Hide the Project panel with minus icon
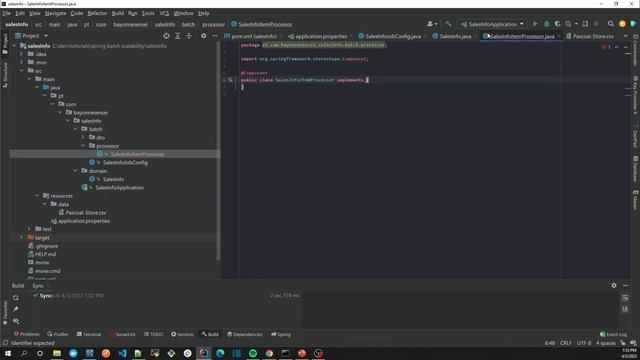 [x=215, y=36]
